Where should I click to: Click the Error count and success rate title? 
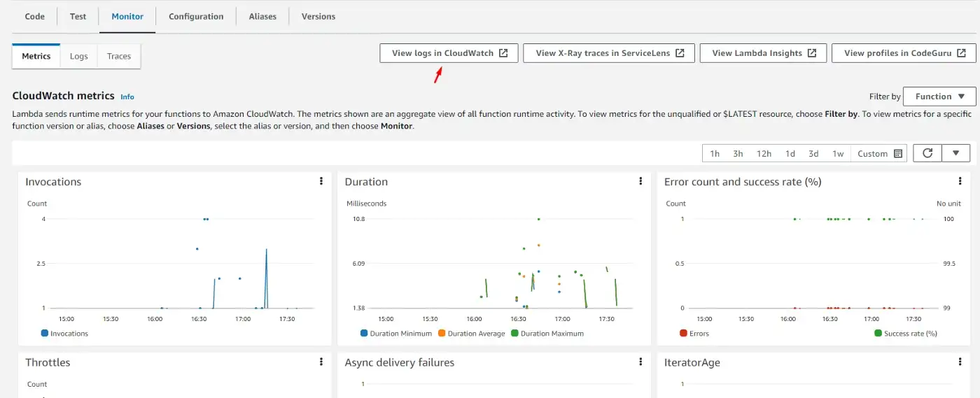coord(743,182)
